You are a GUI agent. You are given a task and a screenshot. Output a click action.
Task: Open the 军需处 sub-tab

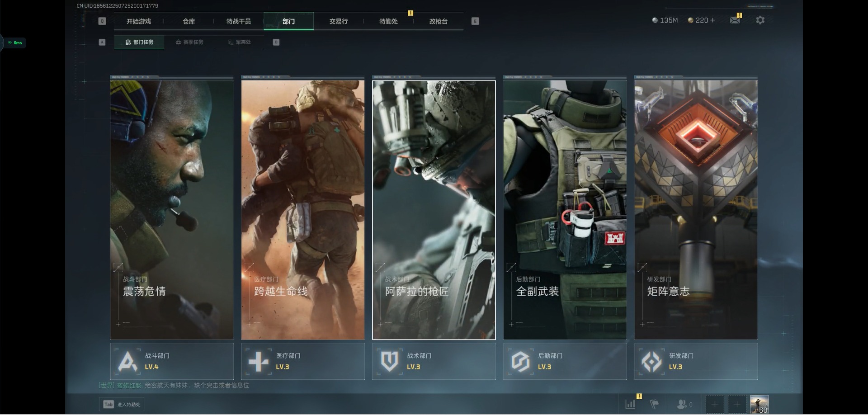240,42
